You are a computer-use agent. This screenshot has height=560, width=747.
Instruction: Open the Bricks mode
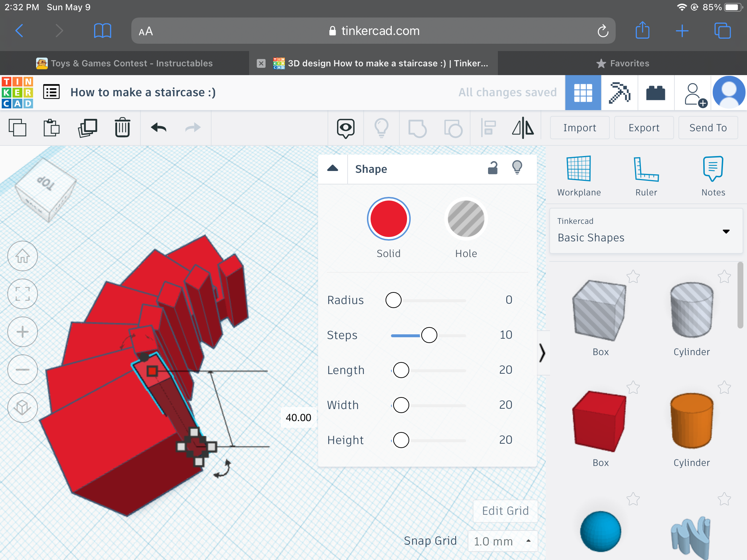click(656, 93)
